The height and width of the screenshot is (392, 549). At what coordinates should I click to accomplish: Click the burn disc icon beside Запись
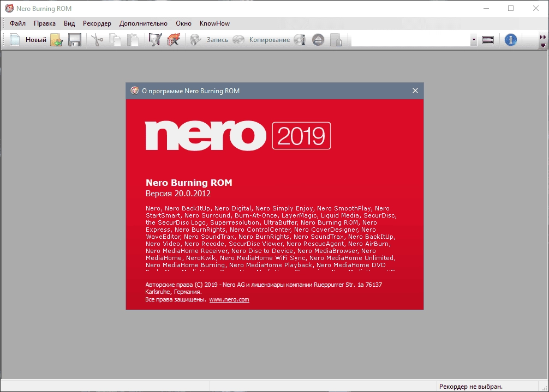[195, 40]
